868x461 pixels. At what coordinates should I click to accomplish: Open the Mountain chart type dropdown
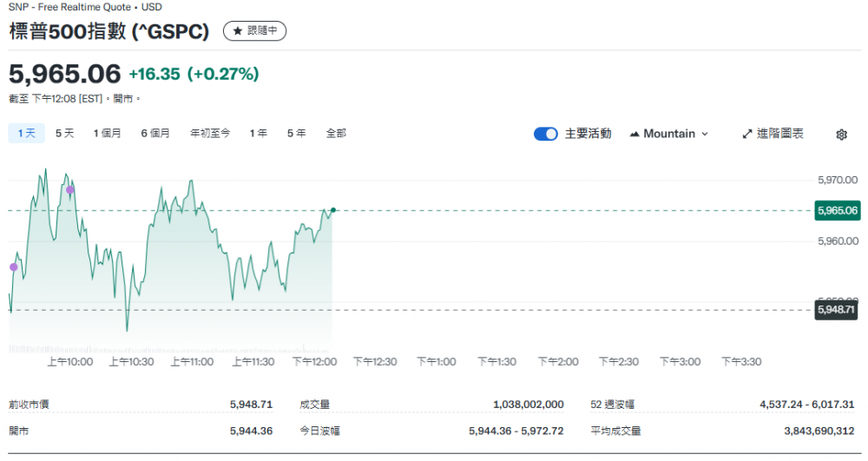pos(669,134)
